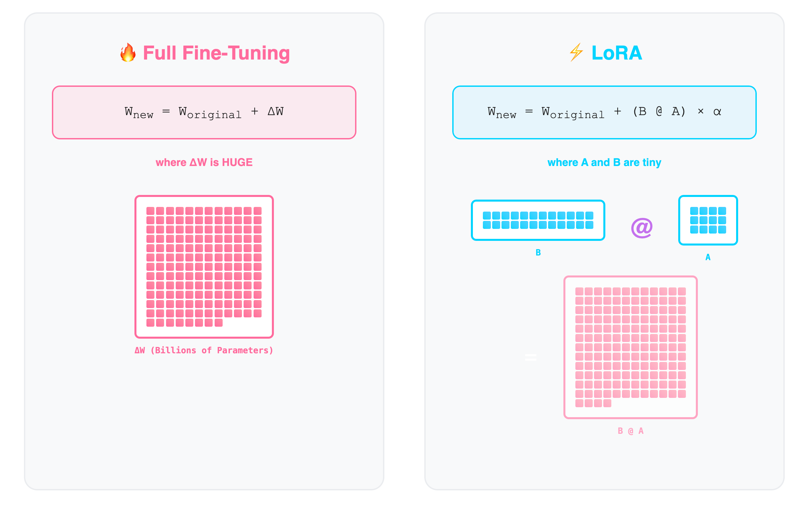
Task: Click the pink ΔW formula box
Action: 204,112
